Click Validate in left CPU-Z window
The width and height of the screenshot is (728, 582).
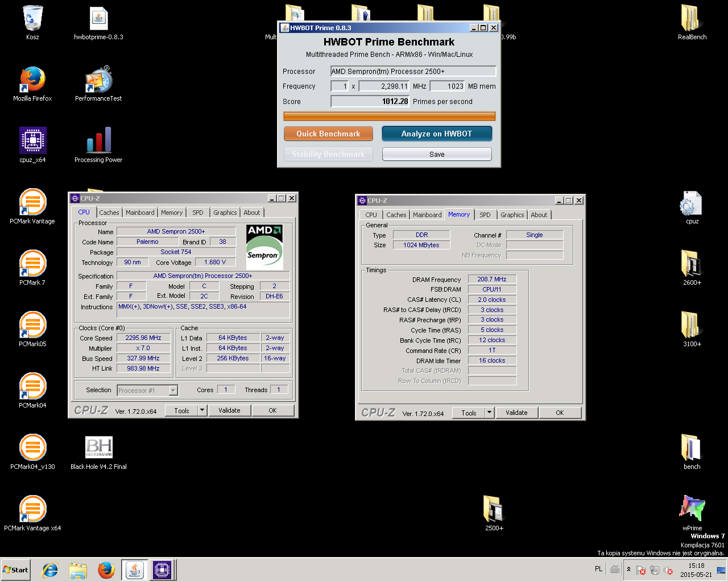click(229, 410)
